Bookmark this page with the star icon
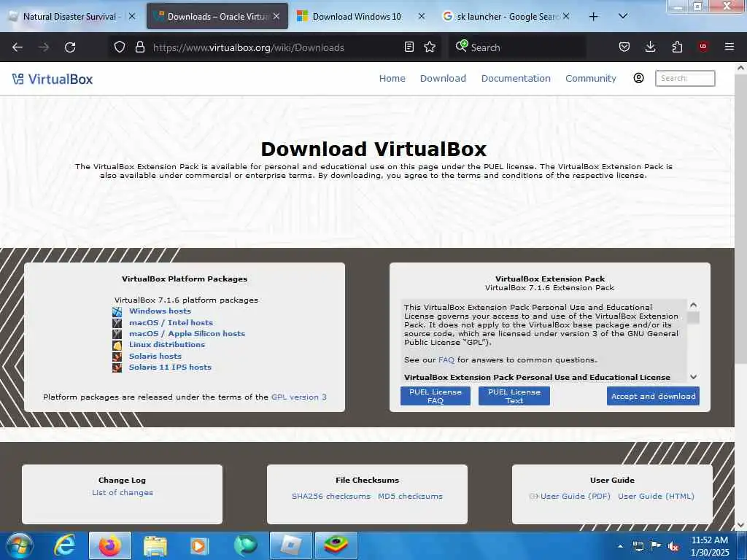 tap(430, 47)
